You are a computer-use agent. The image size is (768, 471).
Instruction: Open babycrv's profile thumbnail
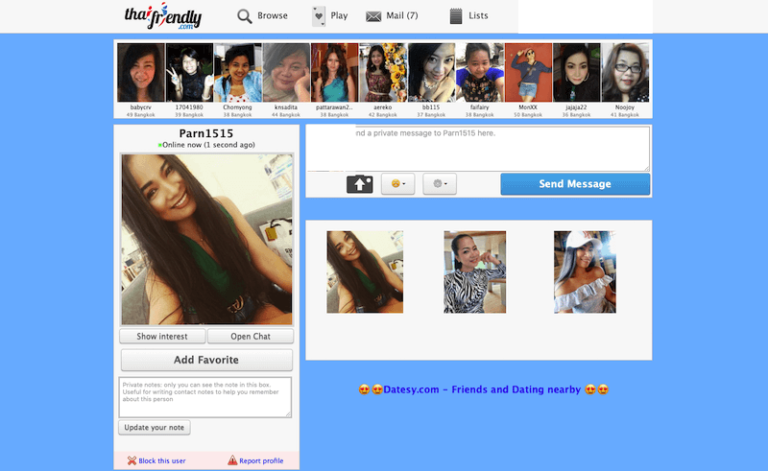tap(140, 74)
